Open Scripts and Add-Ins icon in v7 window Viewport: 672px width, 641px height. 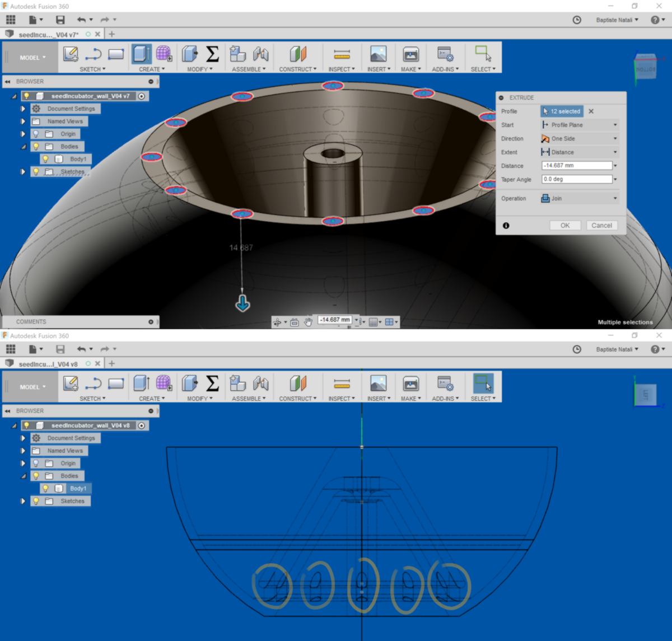(445, 54)
